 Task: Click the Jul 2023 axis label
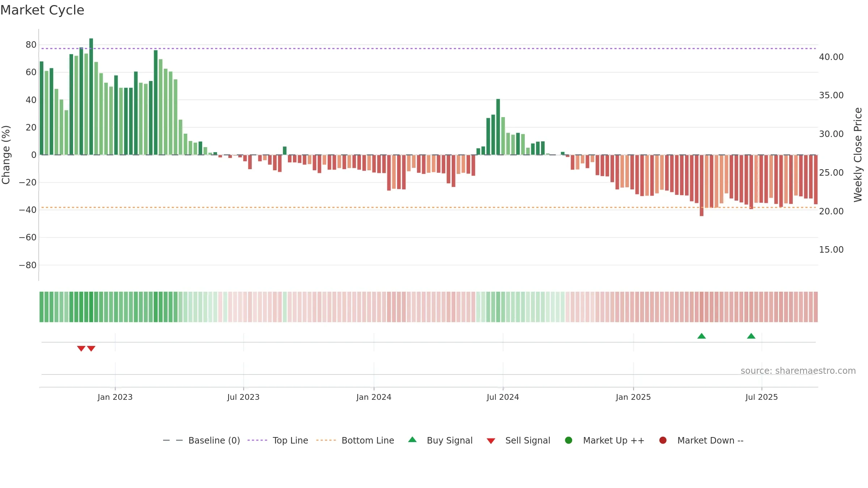[x=243, y=397]
